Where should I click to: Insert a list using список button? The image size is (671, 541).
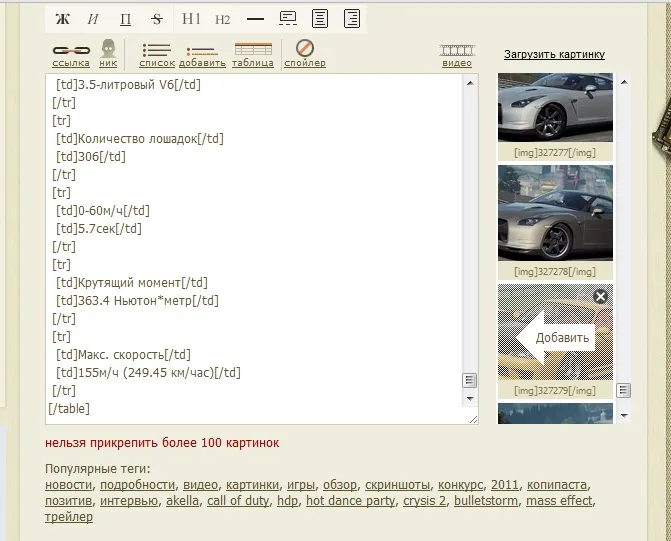click(x=157, y=55)
